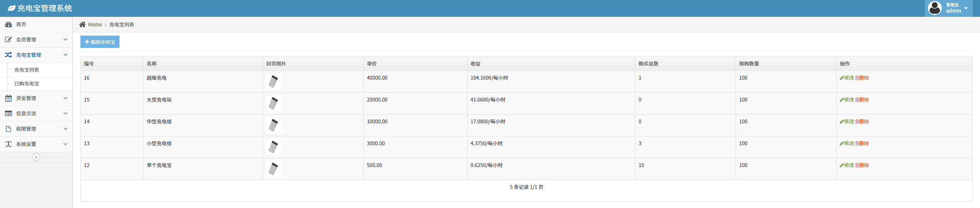980x208 pixels.
Task: Click the leaf logo icon in header
Action: [11, 8]
